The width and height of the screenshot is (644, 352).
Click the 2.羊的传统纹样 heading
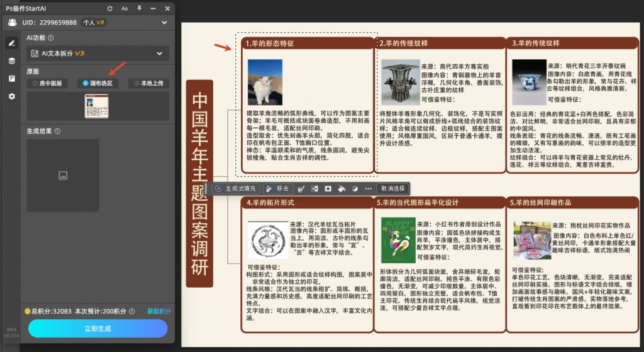[x=403, y=43]
